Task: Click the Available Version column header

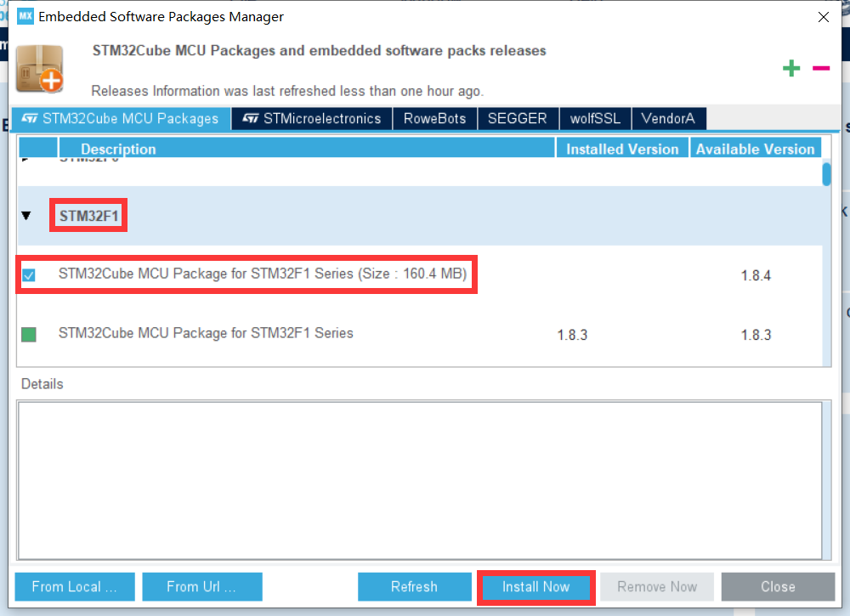Action: point(755,149)
